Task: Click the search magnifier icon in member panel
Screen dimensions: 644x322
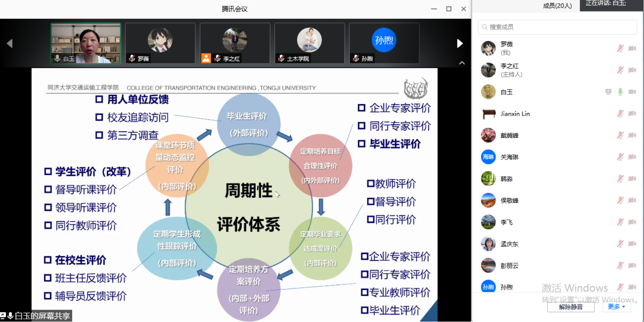Action: 485,27
